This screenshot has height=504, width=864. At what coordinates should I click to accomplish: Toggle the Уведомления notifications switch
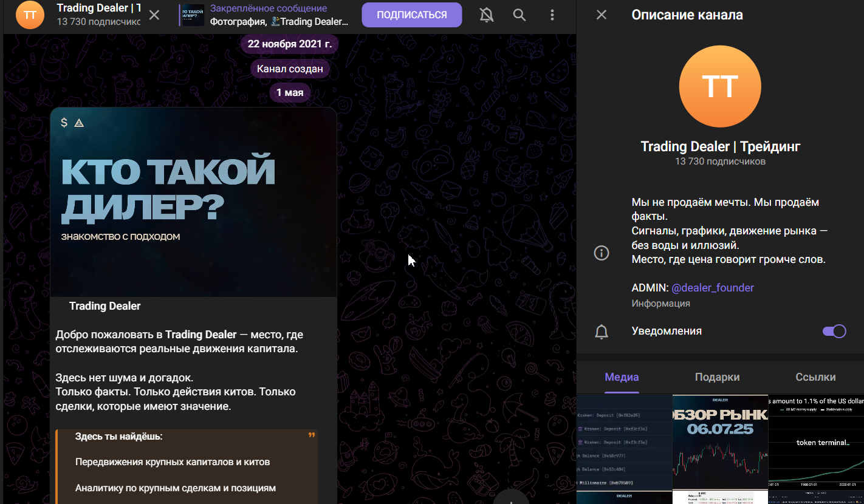(834, 331)
